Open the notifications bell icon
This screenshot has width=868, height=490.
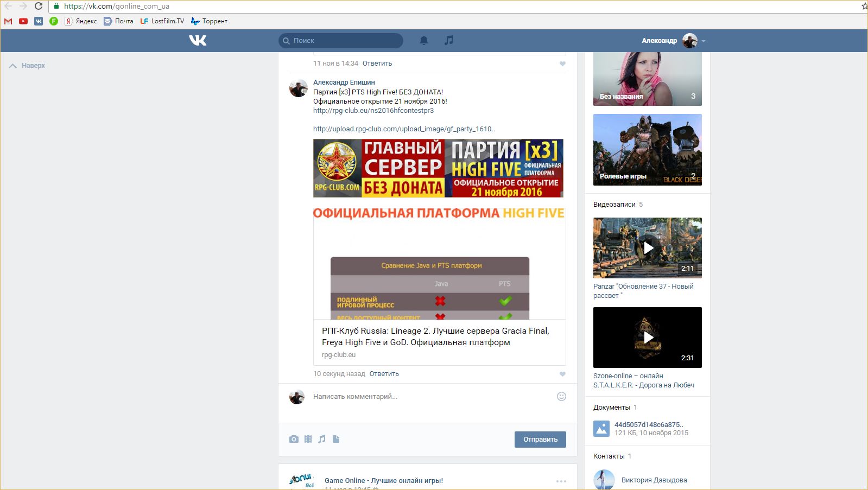424,40
